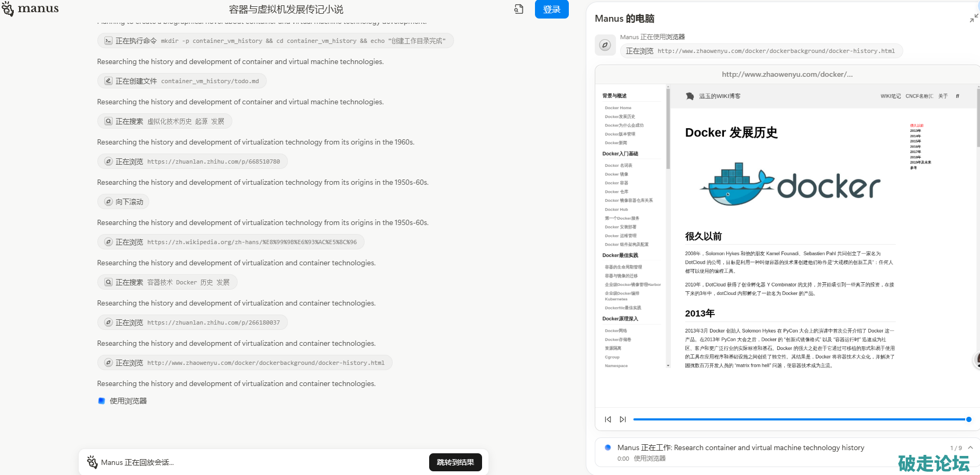Skip to next step in replay
The width and height of the screenshot is (980, 475).
623,419
